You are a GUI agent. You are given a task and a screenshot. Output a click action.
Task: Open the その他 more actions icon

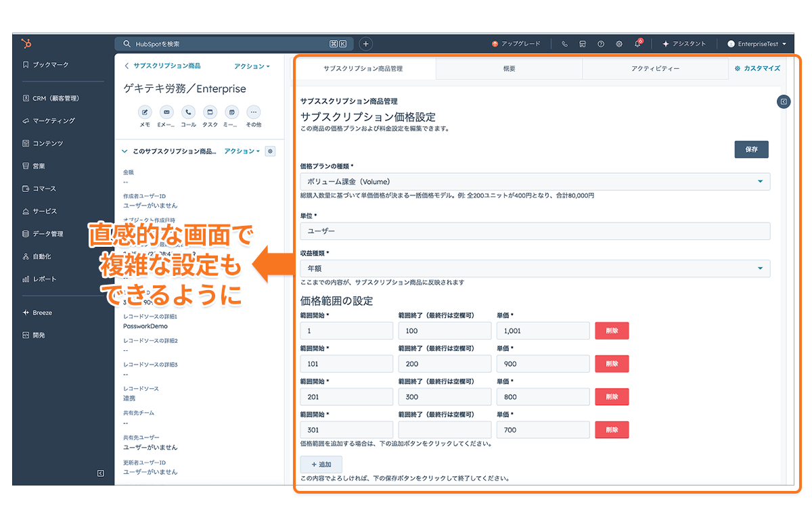(253, 112)
